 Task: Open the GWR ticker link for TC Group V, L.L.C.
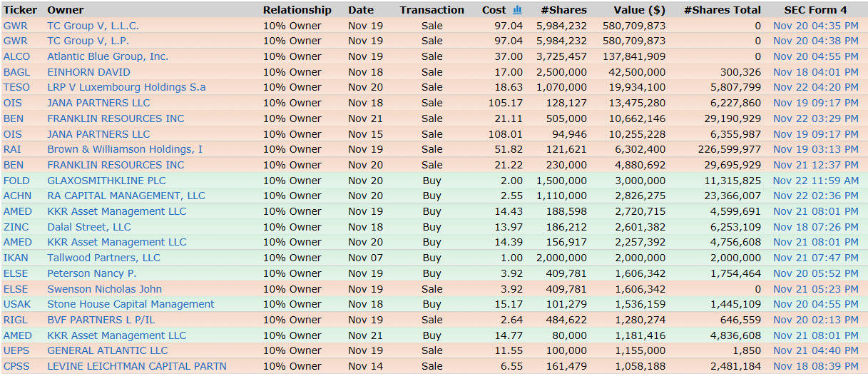(x=16, y=26)
